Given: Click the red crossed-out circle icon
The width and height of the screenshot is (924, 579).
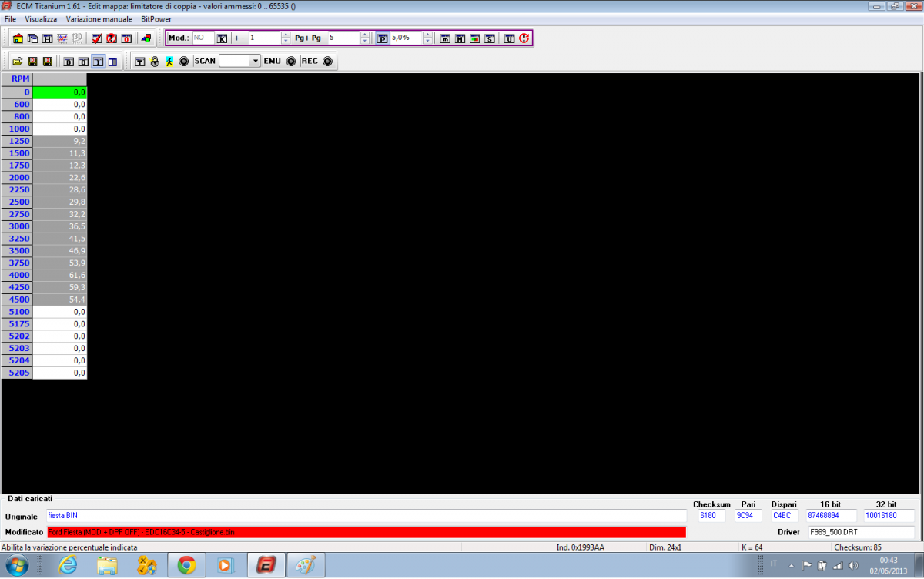Looking at the screenshot, I should pos(112,38).
